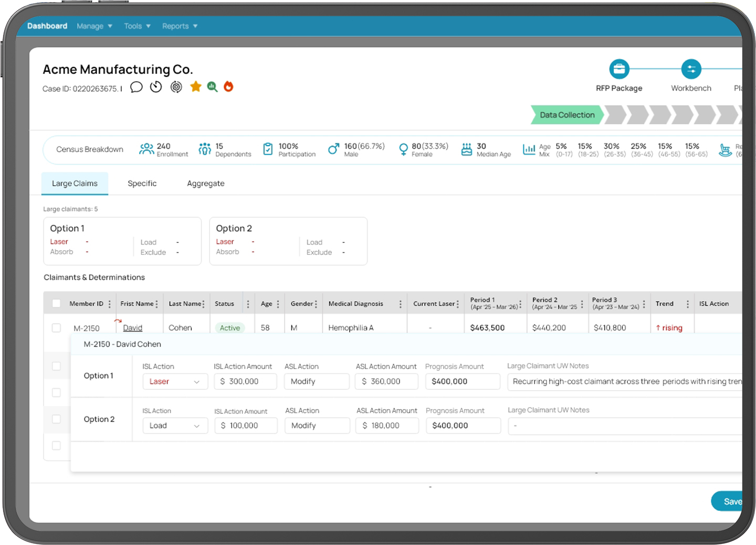Open Member ID column options menu
This screenshot has width=756, height=545.
(110, 304)
